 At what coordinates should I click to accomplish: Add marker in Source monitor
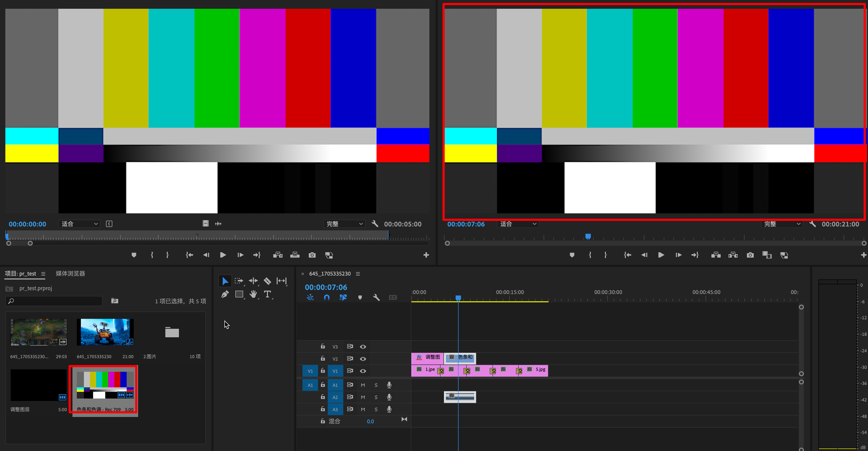(x=134, y=255)
